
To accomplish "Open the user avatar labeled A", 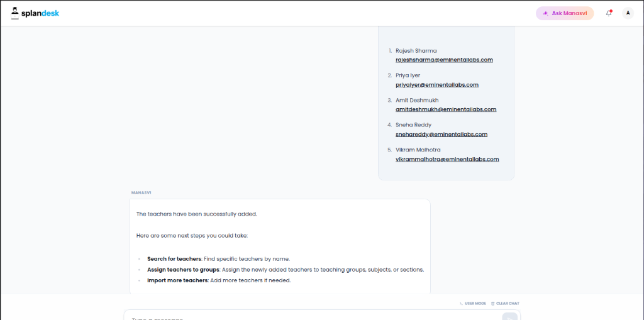I will pos(628,13).
